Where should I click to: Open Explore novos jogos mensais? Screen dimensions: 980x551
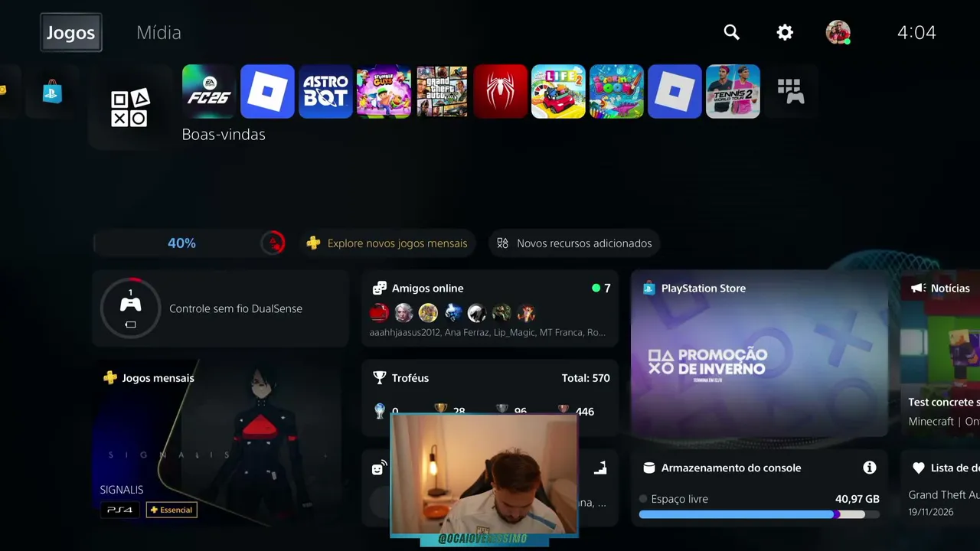click(387, 243)
